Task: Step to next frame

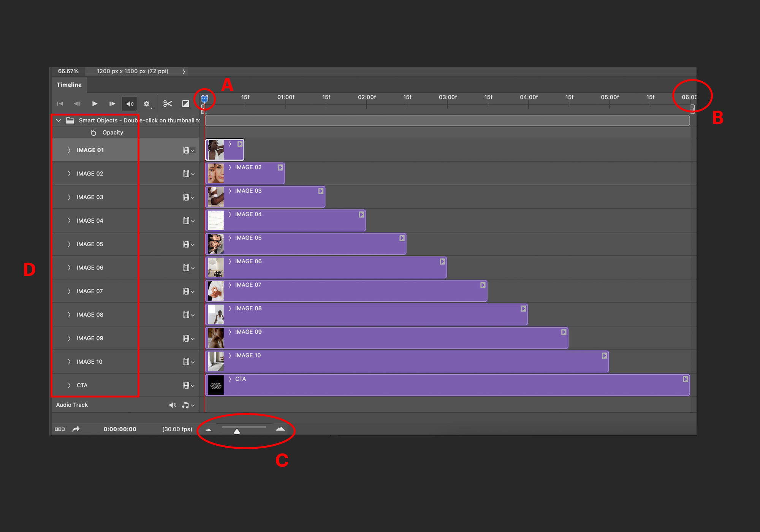Action: 112,104
